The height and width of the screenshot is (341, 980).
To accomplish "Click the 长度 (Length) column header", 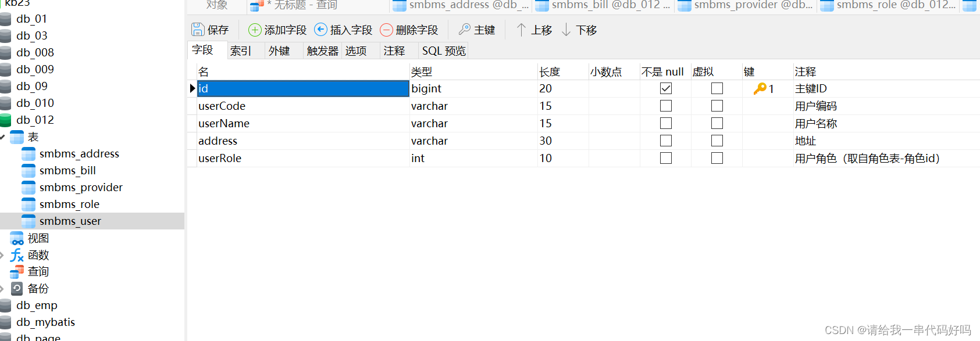I will (563, 72).
